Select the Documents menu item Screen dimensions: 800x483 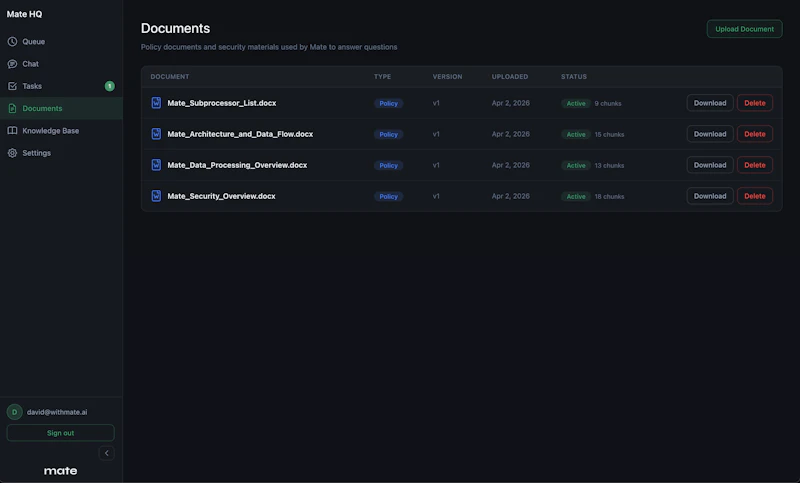click(61, 108)
